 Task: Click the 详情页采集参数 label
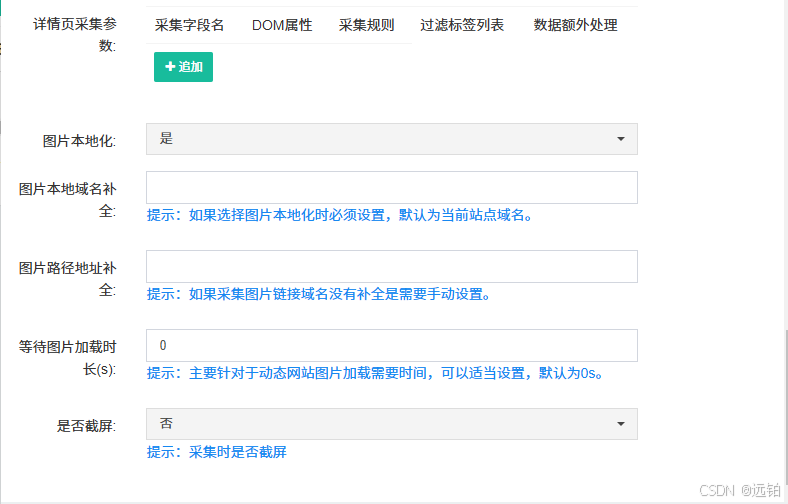point(75,35)
